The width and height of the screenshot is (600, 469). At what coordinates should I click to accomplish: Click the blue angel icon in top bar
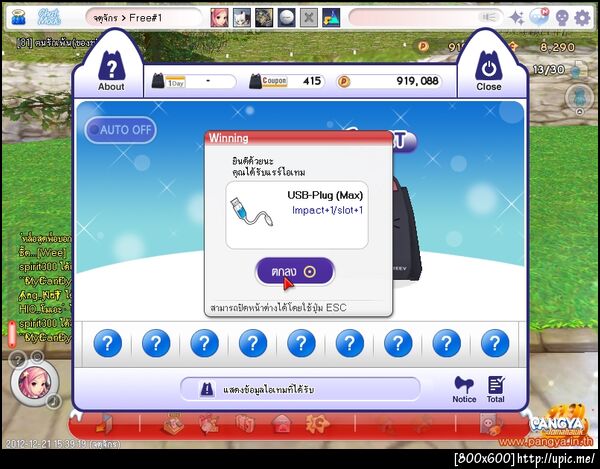18,17
